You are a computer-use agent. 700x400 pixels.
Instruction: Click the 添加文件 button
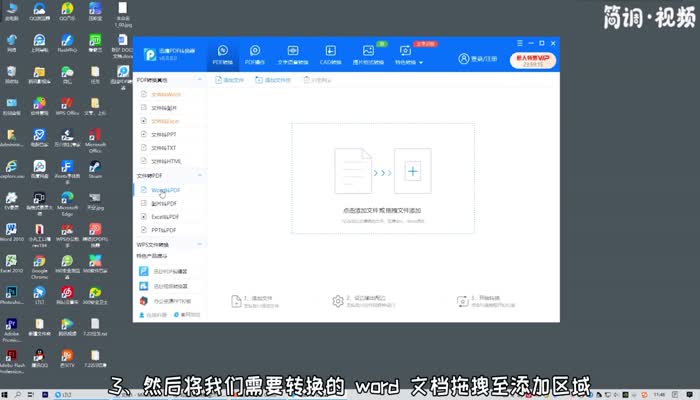(229, 79)
